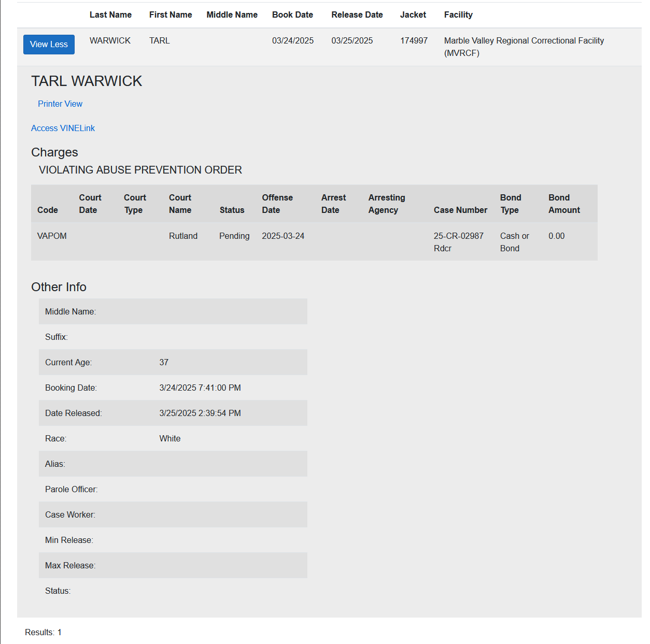The height and width of the screenshot is (644, 650).
Task: Click the Court Date column header
Action: pos(90,204)
